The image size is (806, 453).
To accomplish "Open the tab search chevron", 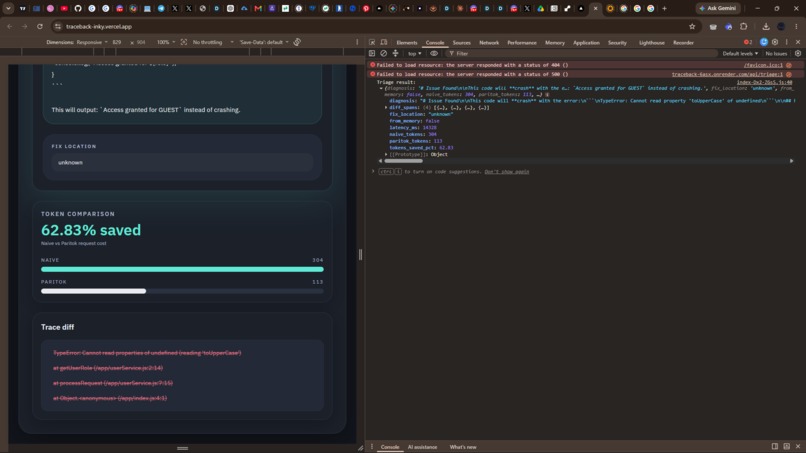I will pos(8,8).
